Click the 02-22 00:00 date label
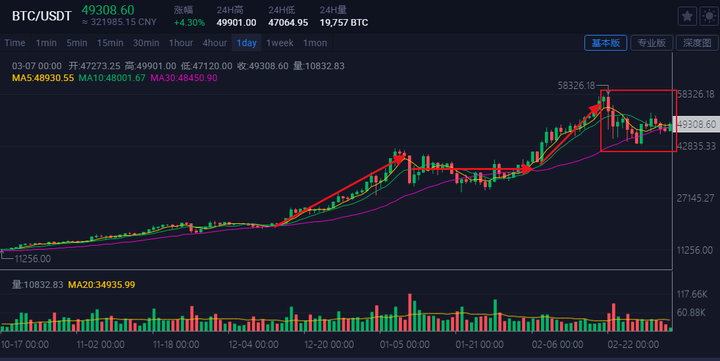Screen dimensions: 720x361 [x=633, y=344]
